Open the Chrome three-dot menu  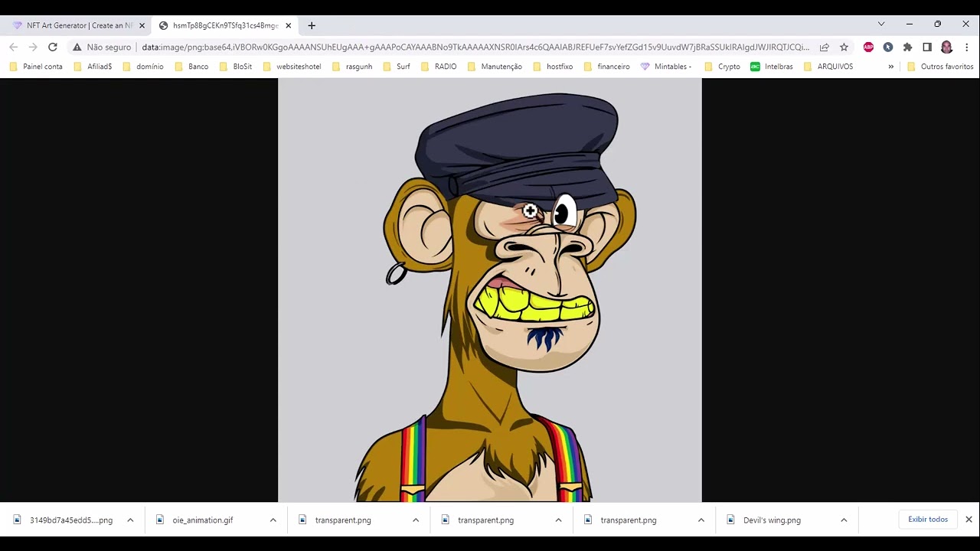(967, 47)
